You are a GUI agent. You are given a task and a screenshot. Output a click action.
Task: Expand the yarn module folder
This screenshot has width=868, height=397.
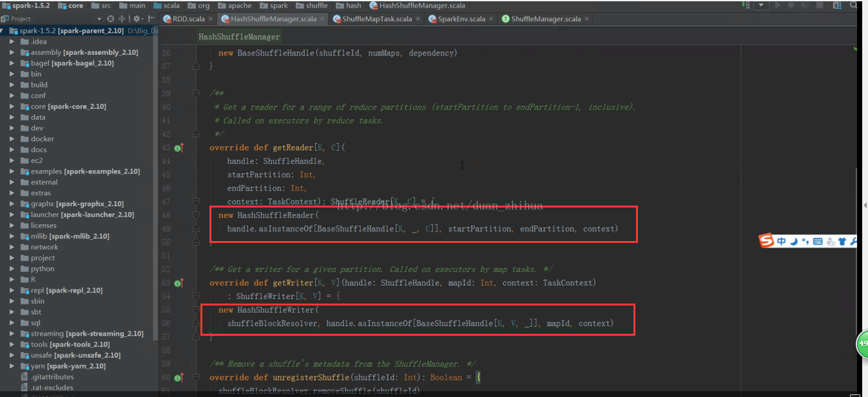12,366
